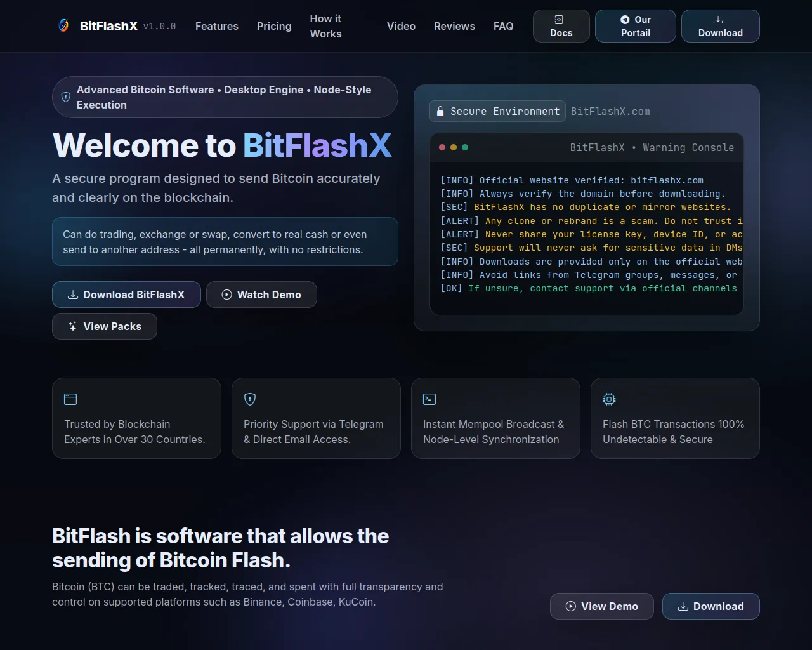
Task: Click the 'Can do trading, exchange or swap' text
Action: 215,242
